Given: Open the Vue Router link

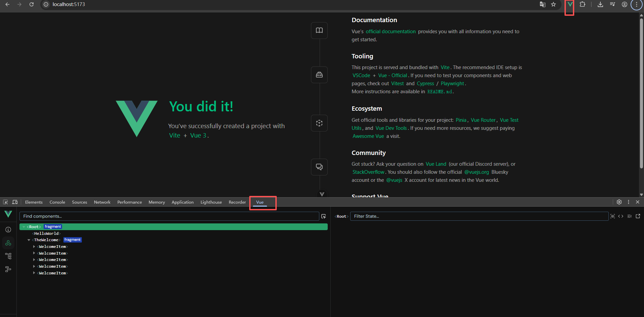Looking at the screenshot, I should [x=483, y=120].
